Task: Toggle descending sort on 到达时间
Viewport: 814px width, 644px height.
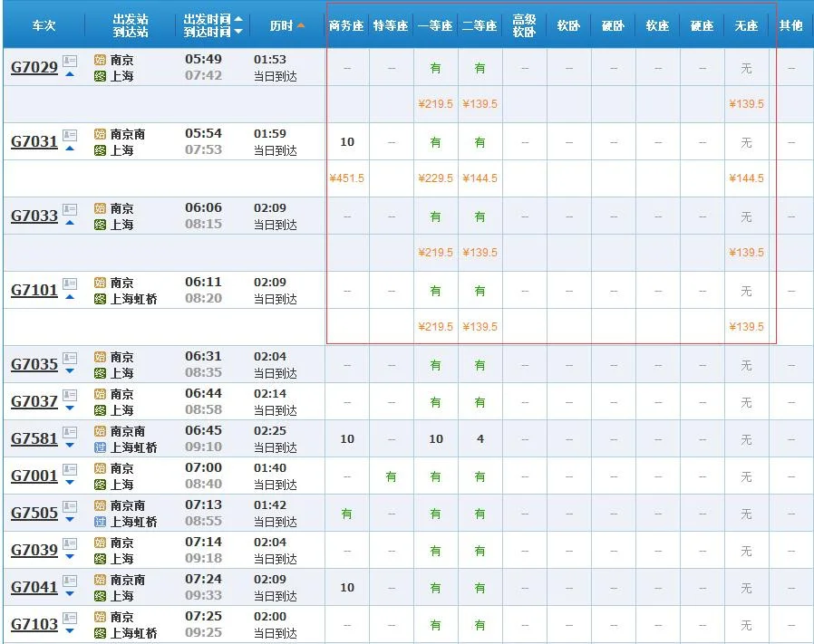Action: [x=238, y=31]
